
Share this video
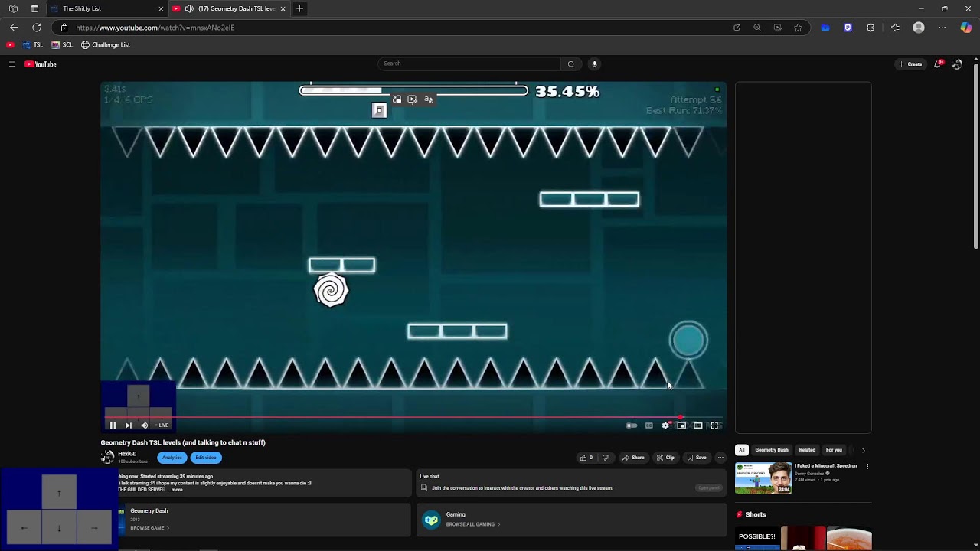(x=633, y=458)
